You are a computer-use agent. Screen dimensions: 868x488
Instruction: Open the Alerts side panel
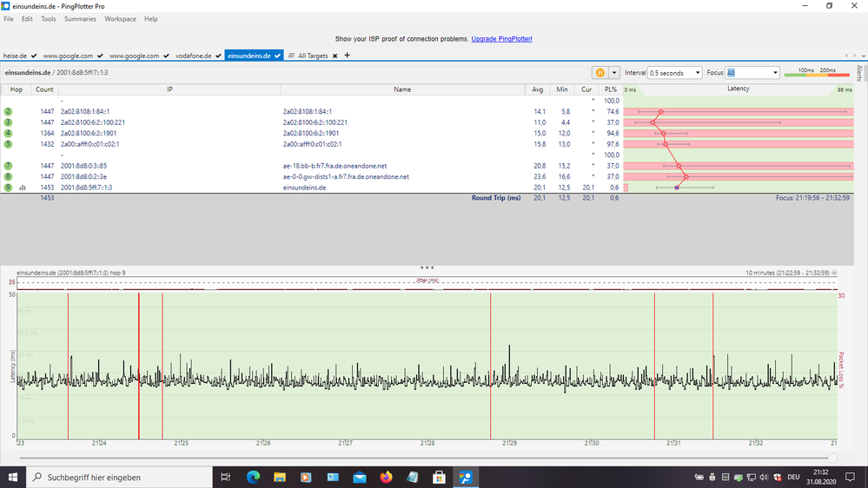coord(859,73)
